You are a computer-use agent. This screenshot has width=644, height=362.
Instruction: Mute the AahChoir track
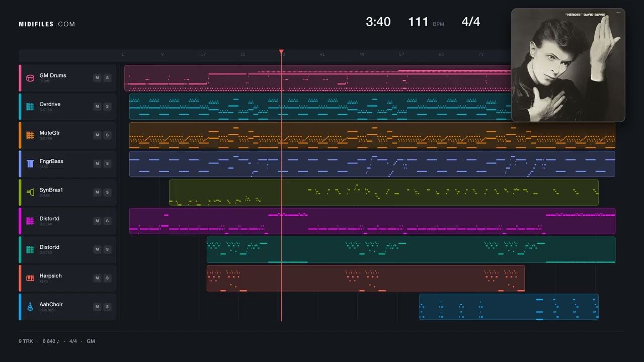pyautogui.click(x=97, y=307)
